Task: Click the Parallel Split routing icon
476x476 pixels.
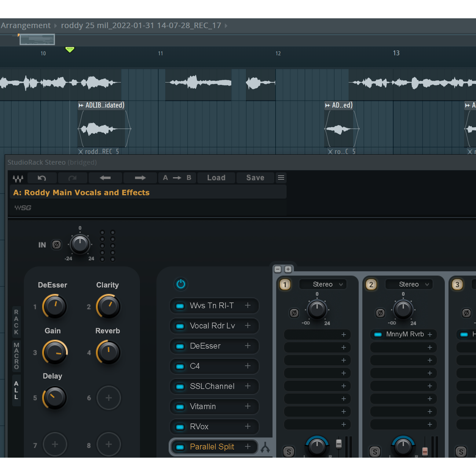Action: tap(265, 447)
